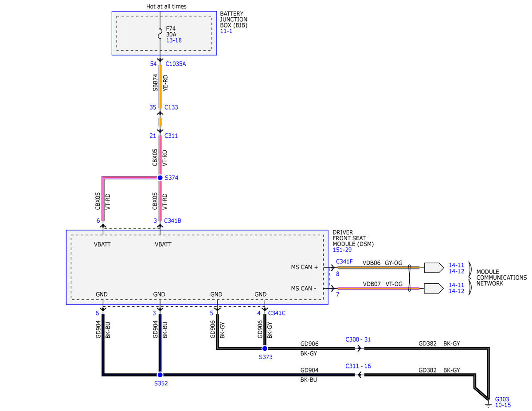Follow the 10-15 ground reference link

(x=503, y=405)
